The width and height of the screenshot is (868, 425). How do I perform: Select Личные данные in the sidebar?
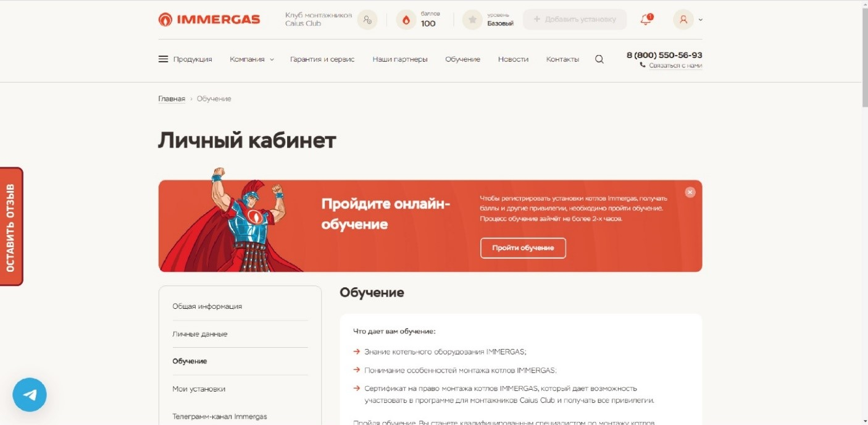[x=200, y=334]
